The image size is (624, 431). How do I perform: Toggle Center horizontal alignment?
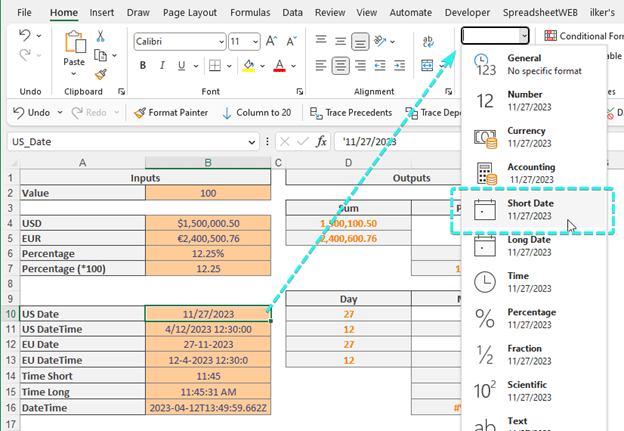[x=341, y=66]
